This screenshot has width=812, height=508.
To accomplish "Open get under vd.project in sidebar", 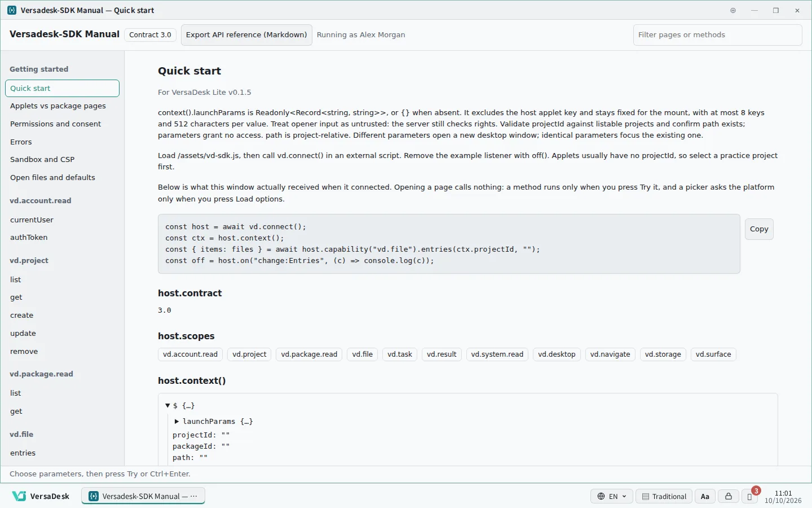I will coord(62,297).
